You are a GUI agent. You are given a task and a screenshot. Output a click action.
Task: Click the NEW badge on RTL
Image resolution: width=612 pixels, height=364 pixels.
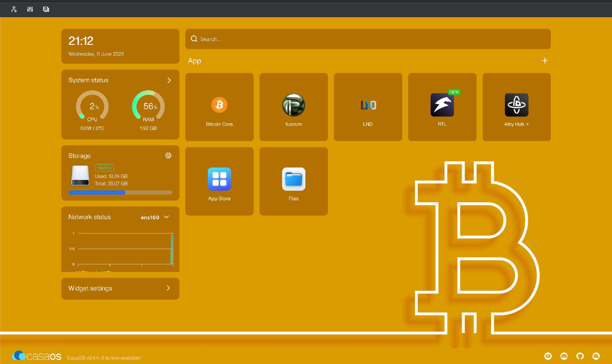[454, 92]
